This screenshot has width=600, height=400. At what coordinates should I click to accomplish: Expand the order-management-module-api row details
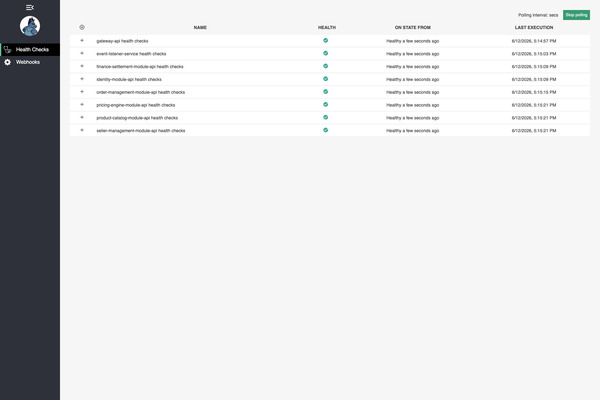click(82, 91)
